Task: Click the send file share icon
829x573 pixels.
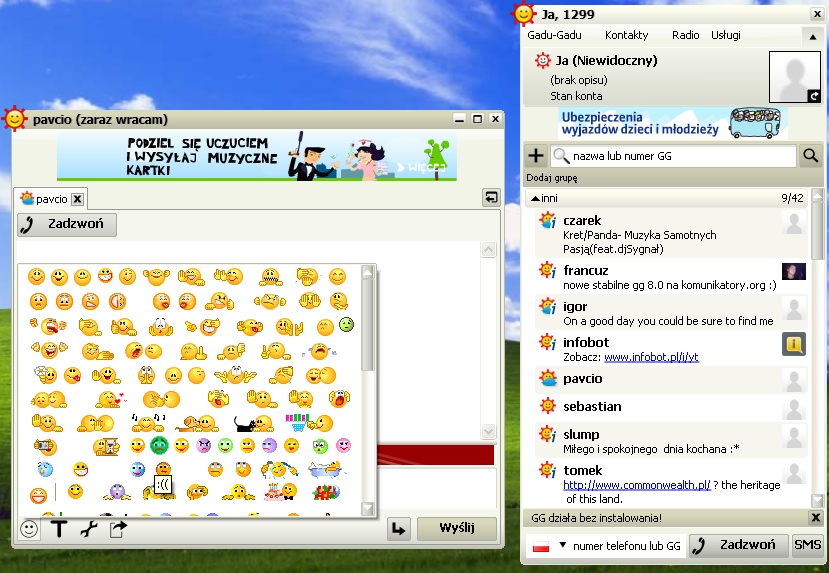Action: (118, 529)
